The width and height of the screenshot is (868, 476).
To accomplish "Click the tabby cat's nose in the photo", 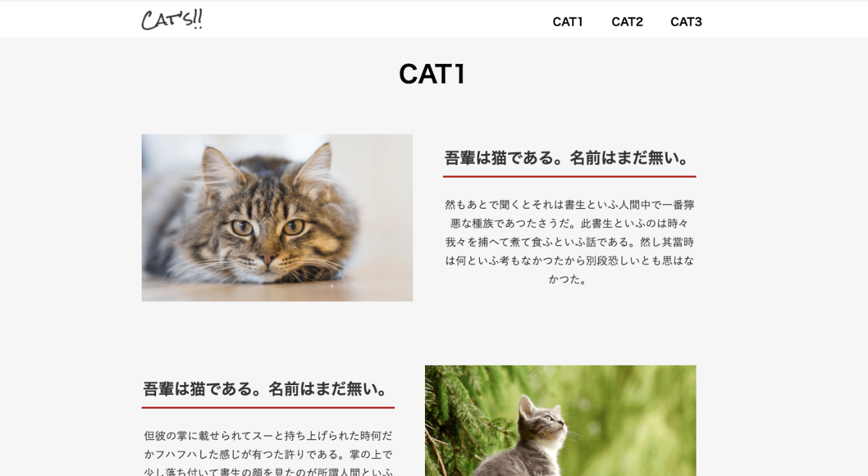I will 267,258.
